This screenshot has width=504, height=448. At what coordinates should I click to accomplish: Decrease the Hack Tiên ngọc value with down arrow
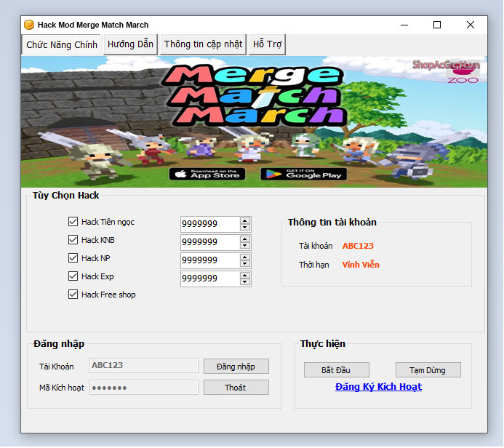pyautogui.click(x=245, y=227)
